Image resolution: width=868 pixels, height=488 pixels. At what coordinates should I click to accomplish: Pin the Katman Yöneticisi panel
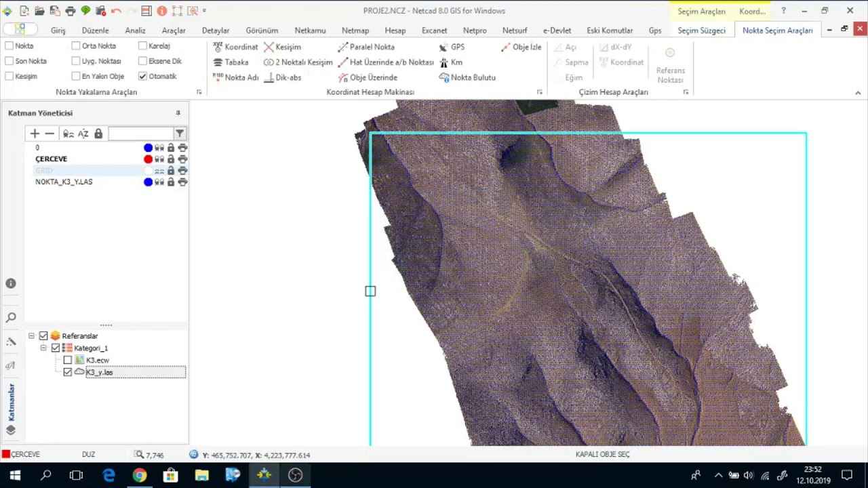point(178,113)
